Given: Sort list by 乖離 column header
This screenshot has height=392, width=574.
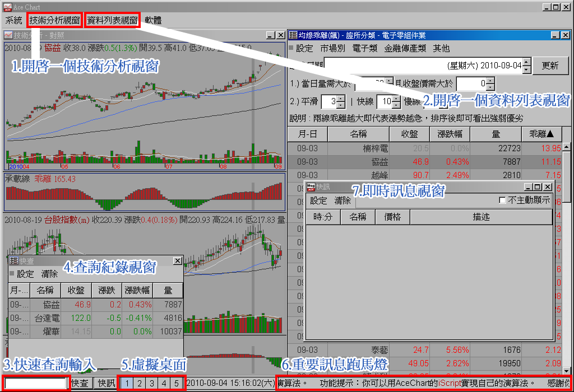Looking at the screenshot, I should pos(541,134).
